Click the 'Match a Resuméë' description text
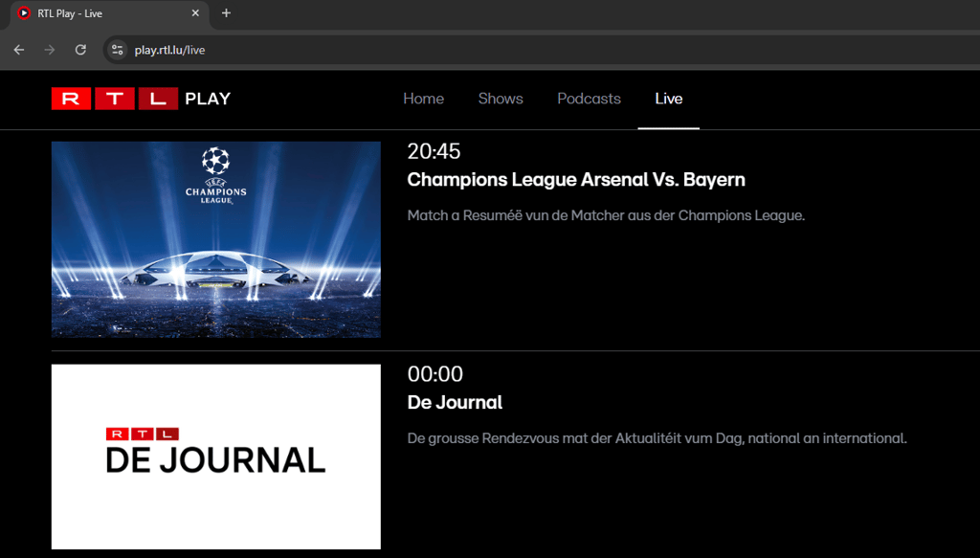 pos(606,215)
